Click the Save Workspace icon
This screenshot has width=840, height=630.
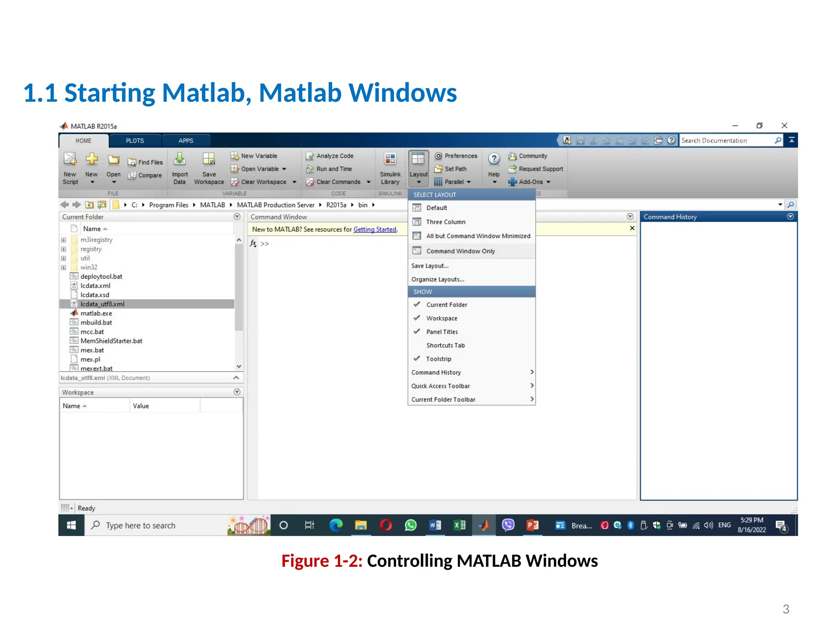click(209, 159)
